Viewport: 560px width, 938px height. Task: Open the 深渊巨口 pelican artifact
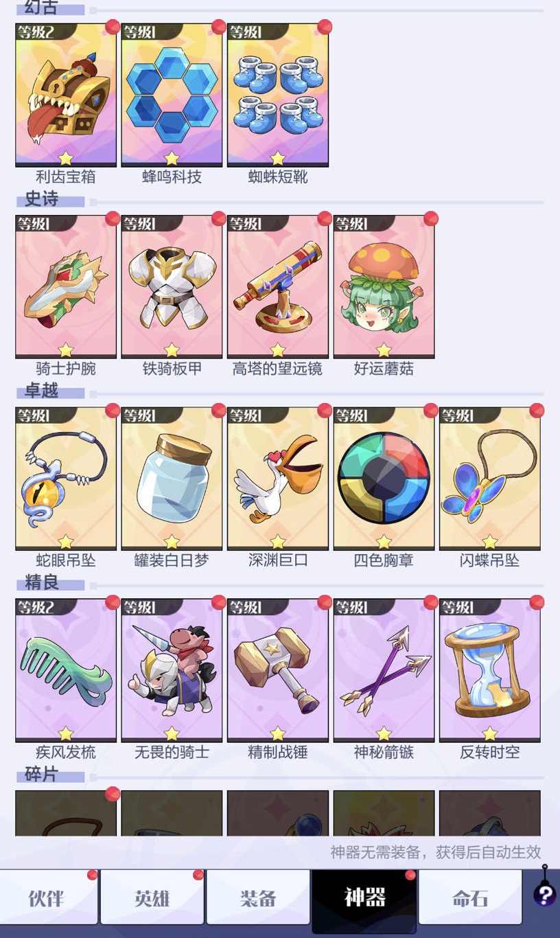[278, 478]
